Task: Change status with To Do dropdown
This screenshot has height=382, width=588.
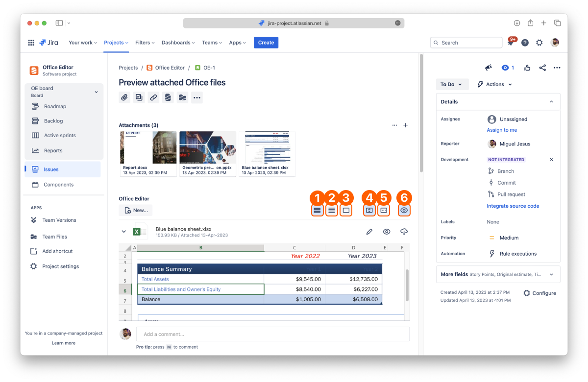Action: point(452,84)
